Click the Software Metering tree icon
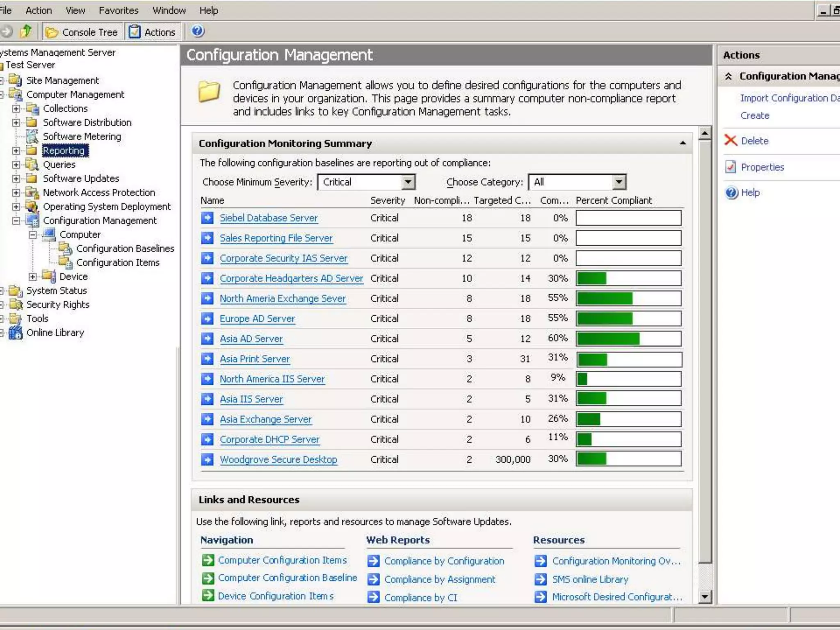Screen dimensions: 840x630 pos(32,137)
